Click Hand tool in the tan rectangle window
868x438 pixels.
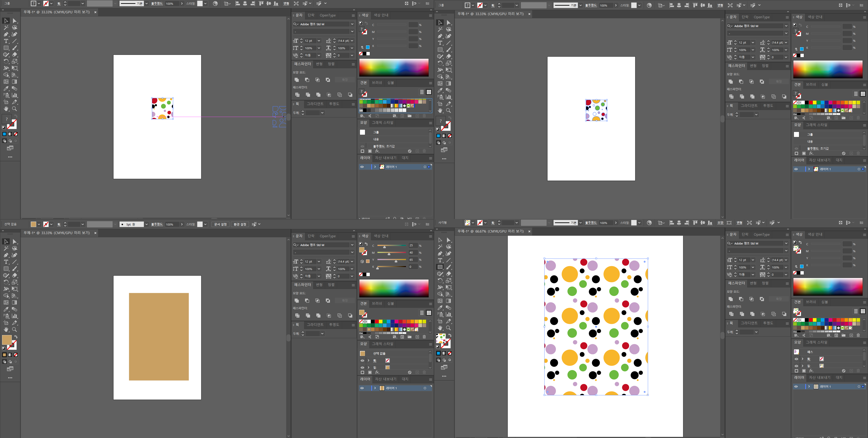coord(6,330)
